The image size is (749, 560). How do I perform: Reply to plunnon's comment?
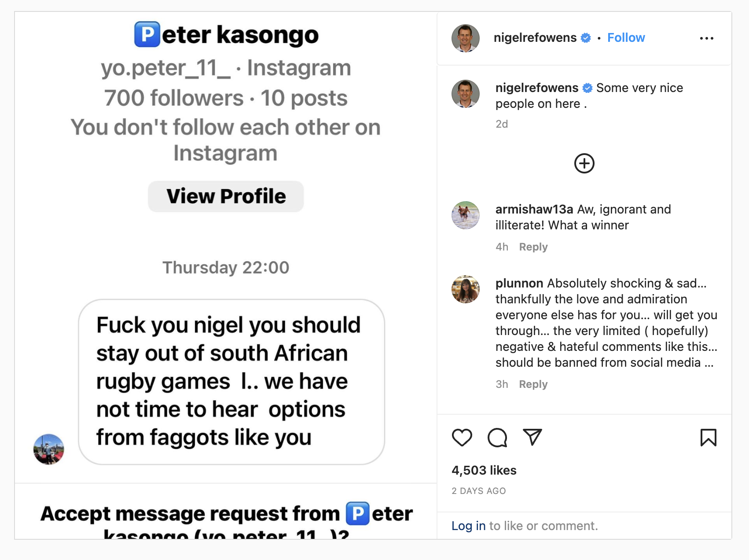[x=533, y=384]
